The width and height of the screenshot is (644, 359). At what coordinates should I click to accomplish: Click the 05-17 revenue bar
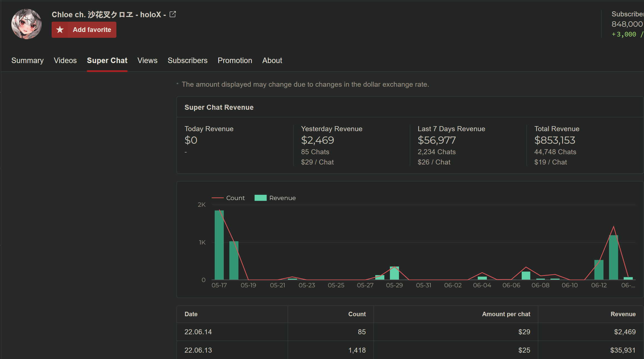(219, 245)
